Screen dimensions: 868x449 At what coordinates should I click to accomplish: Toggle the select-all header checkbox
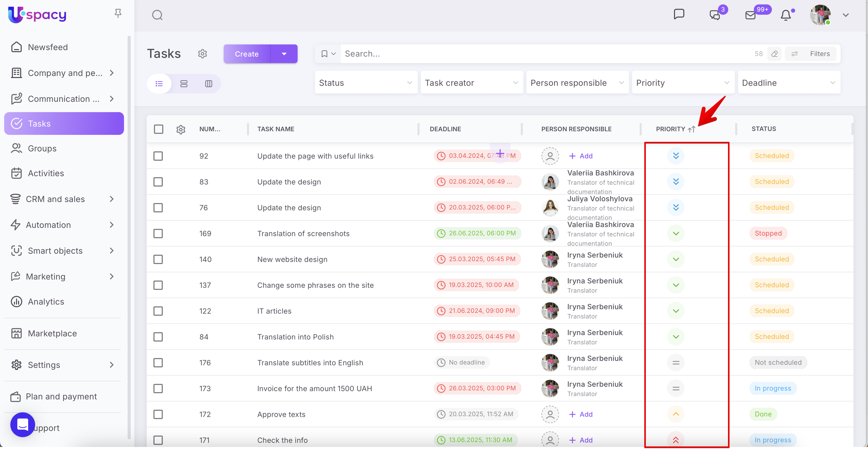158,129
